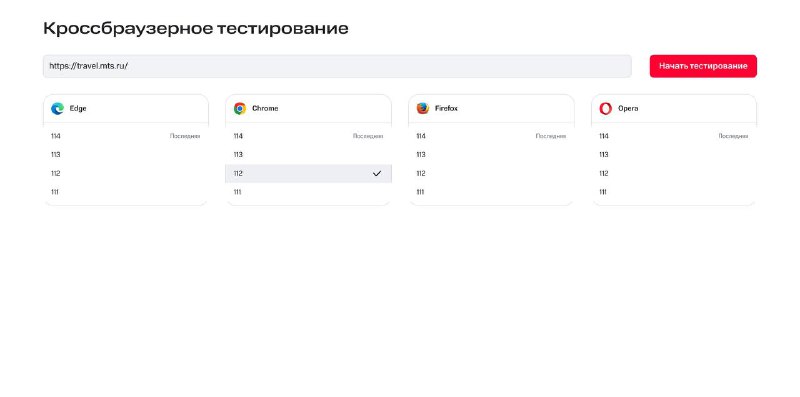Deselect version 112 in the Chrome list
800x397 pixels.
click(x=309, y=173)
